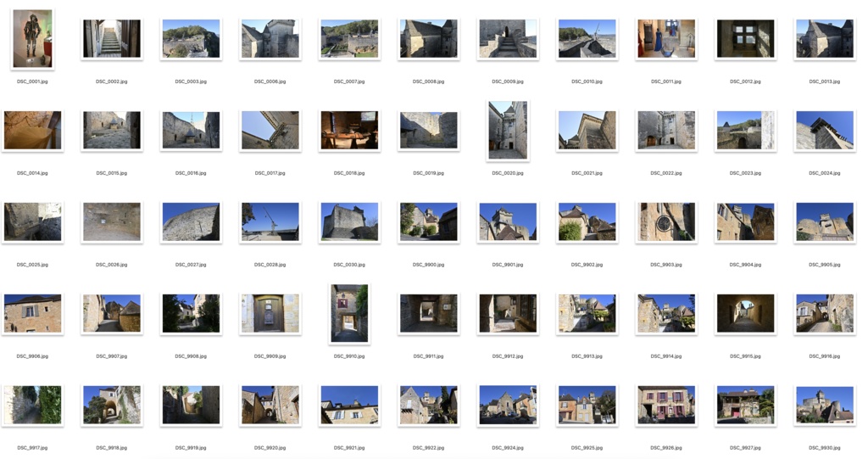Click the DSC_9916.jpg file name
Viewport: 868px width, 459px height.
click(x=824, y=355)
